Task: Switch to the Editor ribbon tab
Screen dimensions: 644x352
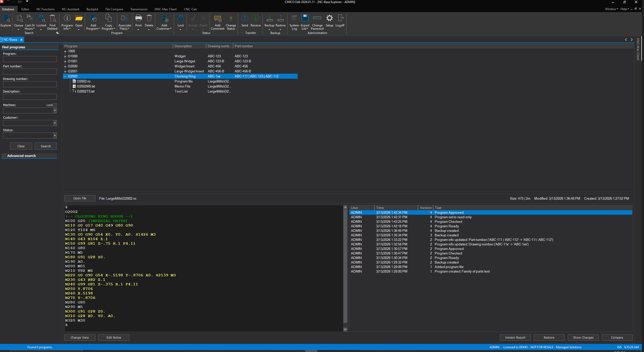Action: point(25,9)
